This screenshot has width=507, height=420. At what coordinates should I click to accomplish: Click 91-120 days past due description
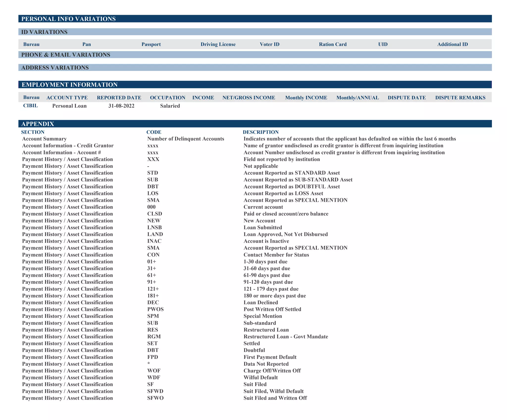[x=268, y=282]
